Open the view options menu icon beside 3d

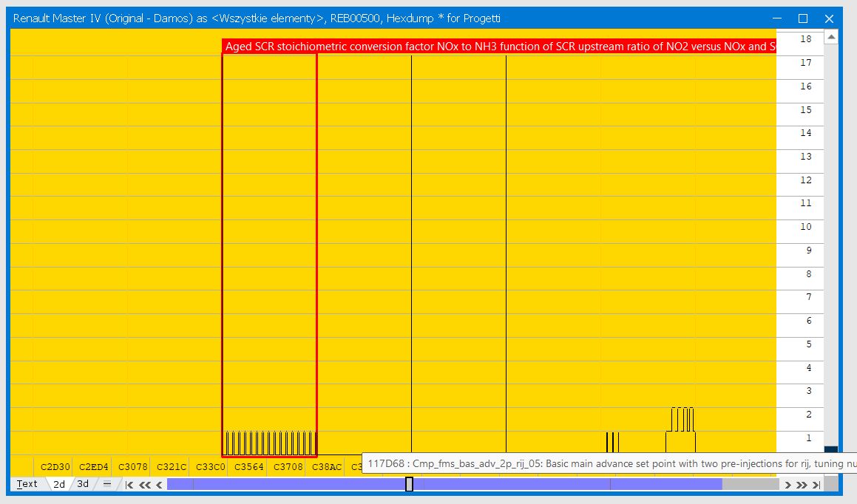(x=107, y=484)
